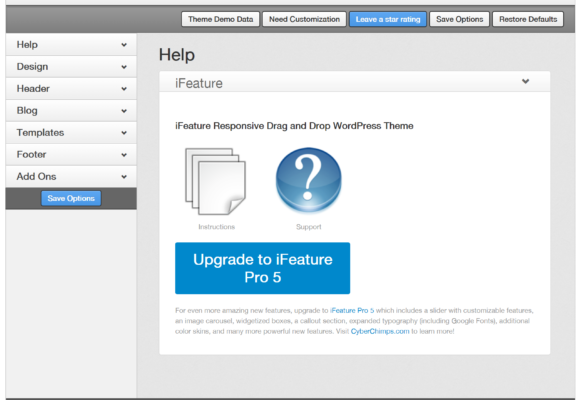The height and width of the screenshot is (400, 580).
Task: Expand the chevron beside Add Ons
Action: point(124,177)
